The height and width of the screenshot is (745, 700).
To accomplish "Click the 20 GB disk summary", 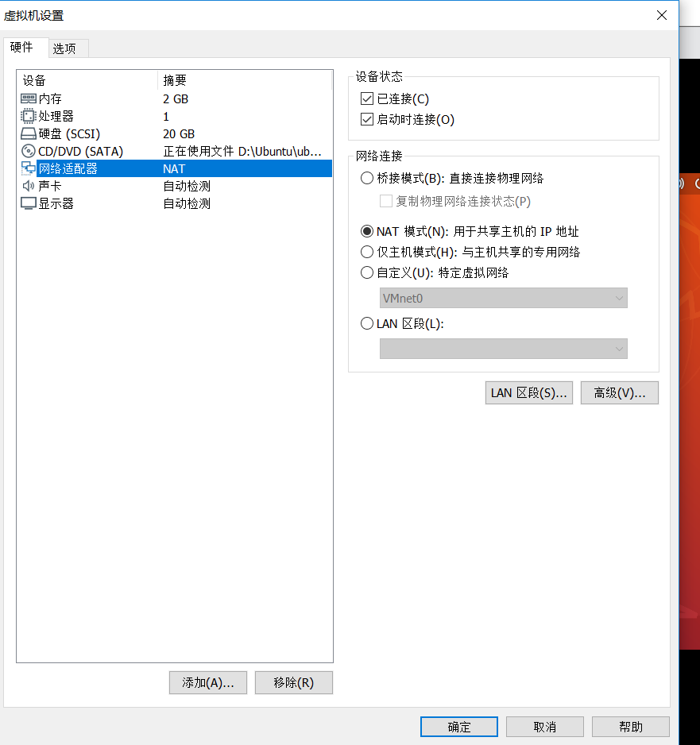I will click(179, 134).
